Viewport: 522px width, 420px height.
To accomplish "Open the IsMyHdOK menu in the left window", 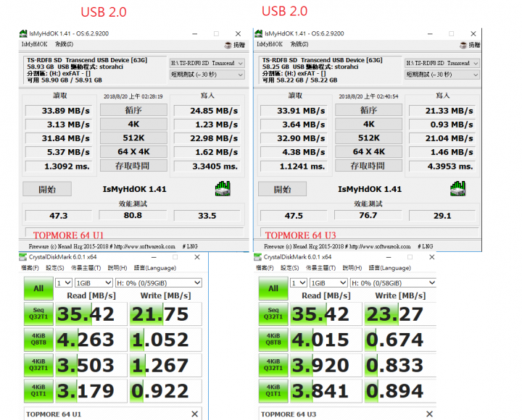I will tap(34, 44).
